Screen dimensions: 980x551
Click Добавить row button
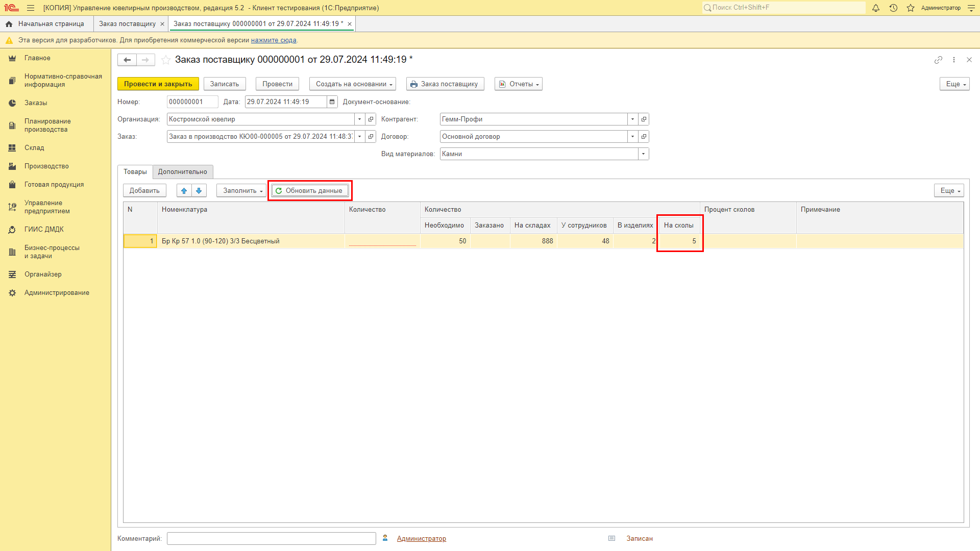144,191
